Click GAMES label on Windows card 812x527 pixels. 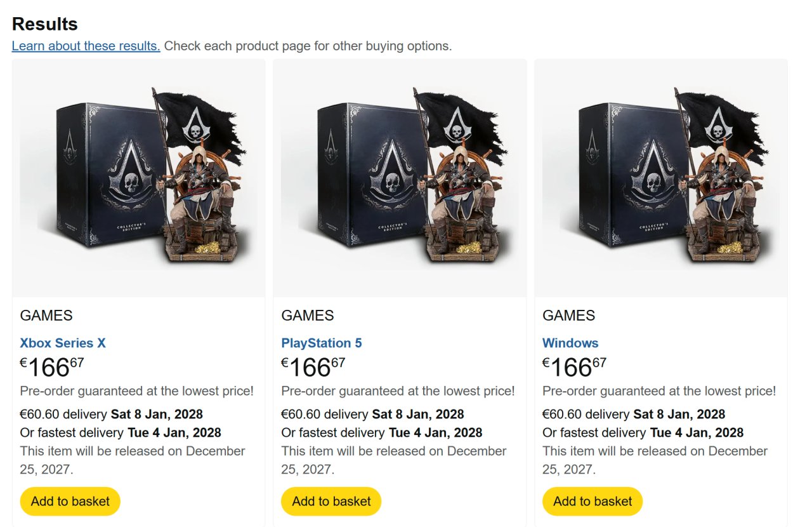click(x=569, y=316)
